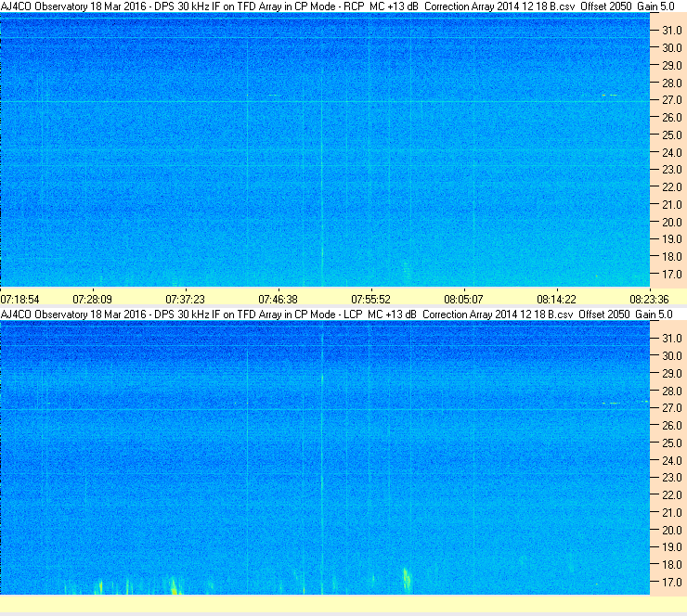The width and height of the screenshot is (687, 616).
Task: Pick the 18.0 axis value in LCP panel
Action: point(672,565)
